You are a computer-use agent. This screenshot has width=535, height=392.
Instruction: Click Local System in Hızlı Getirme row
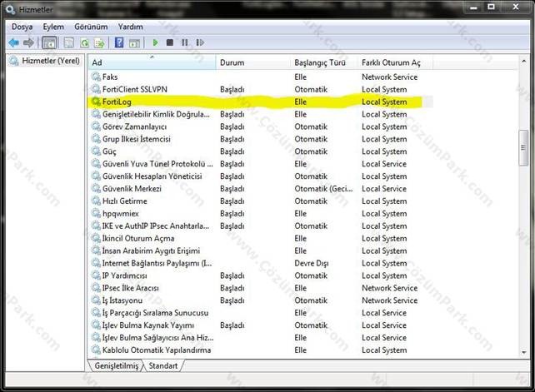pos(384,201)
